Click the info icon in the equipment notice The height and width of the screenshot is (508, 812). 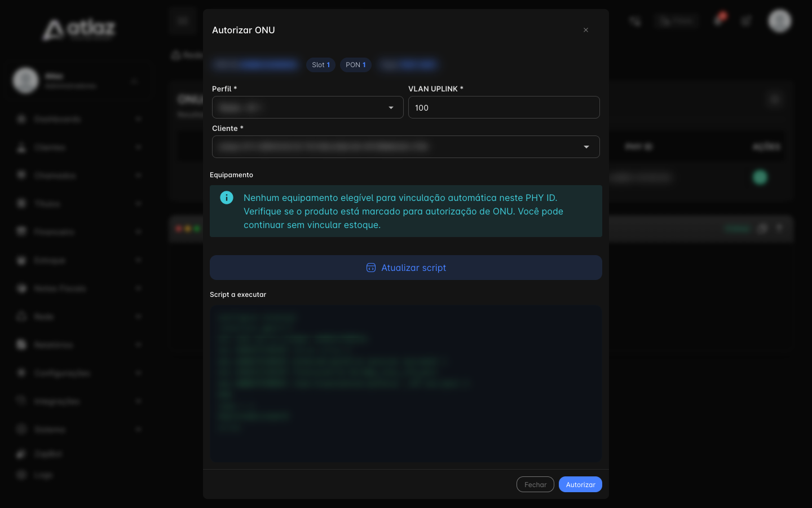(227, 198)
